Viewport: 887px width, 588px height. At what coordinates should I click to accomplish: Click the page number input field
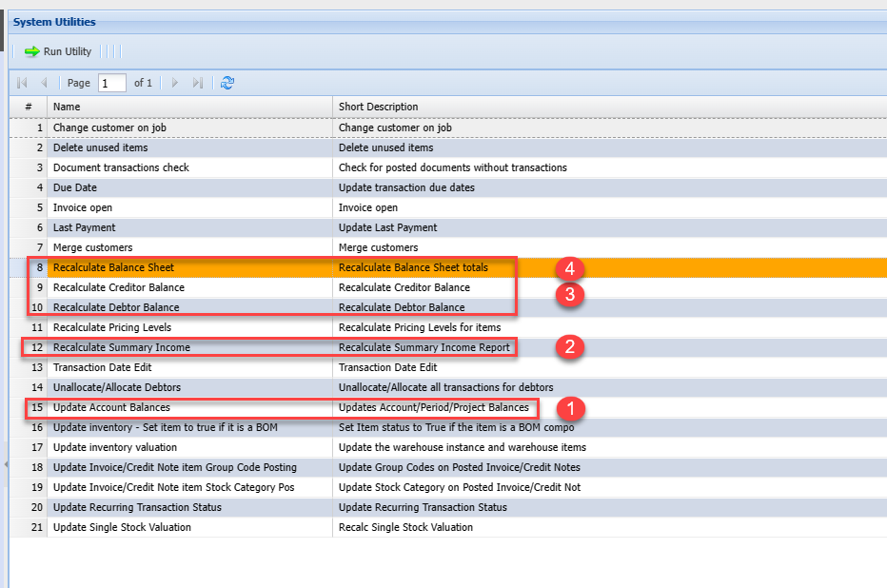point(111,83)
